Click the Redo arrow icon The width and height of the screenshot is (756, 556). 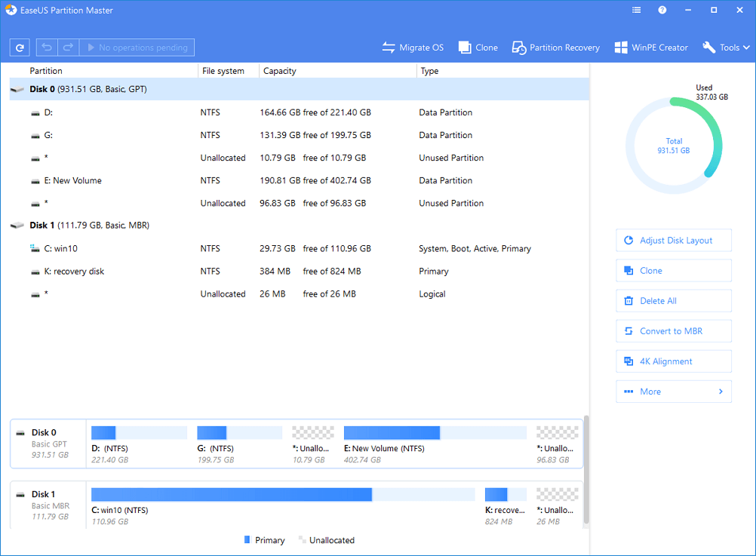pyautogui.click(x=68, y=48)
